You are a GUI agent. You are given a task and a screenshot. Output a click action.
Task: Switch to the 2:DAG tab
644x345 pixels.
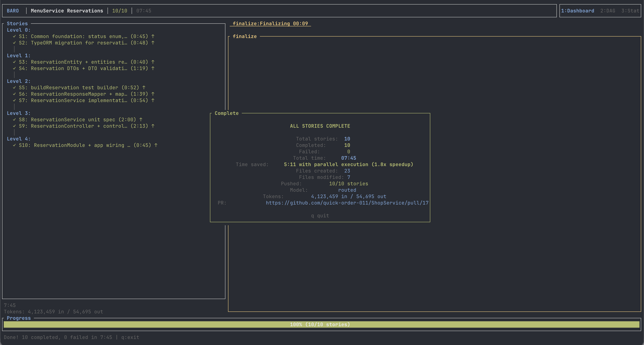click(x=608, y=11)
